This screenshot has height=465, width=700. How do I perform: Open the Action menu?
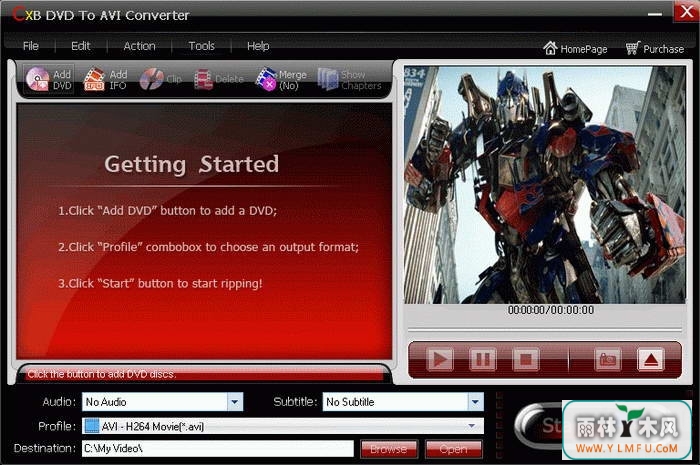tap(140, 46)
